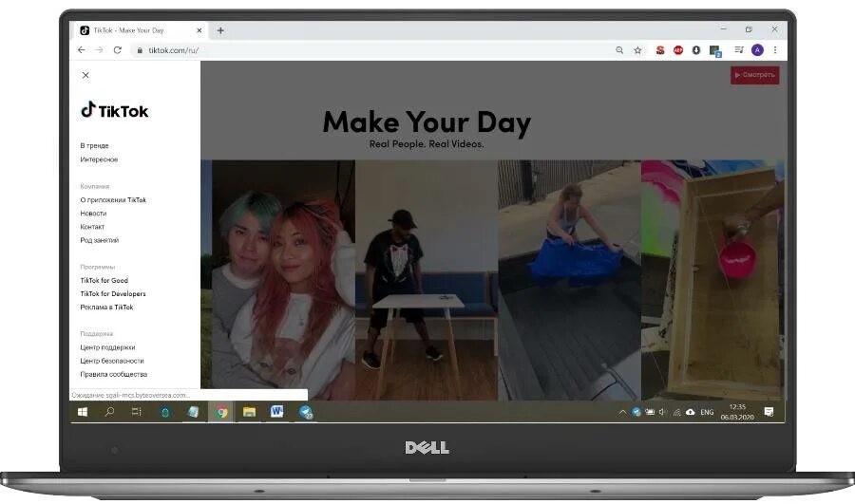Open the Род занятий link
The width and height of the screenshot is (855, 504).
(99, 240)
